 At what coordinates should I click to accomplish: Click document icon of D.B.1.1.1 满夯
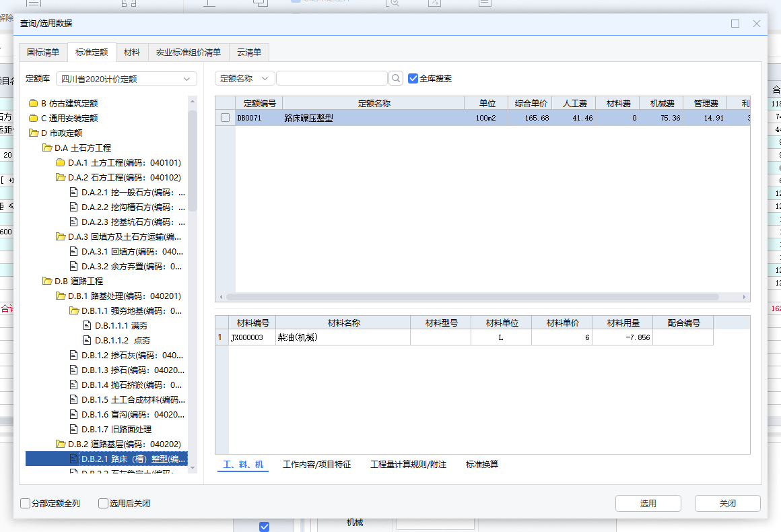[x=87, y=326]
